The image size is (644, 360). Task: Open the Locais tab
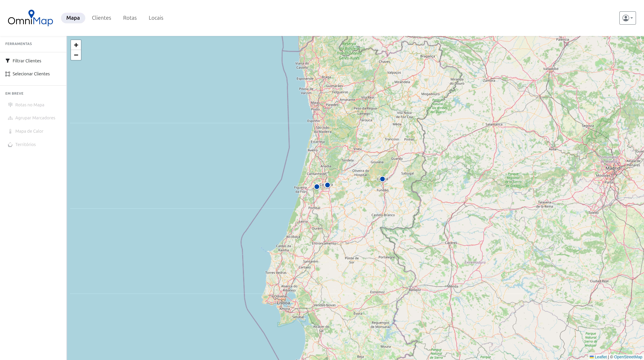156,18
